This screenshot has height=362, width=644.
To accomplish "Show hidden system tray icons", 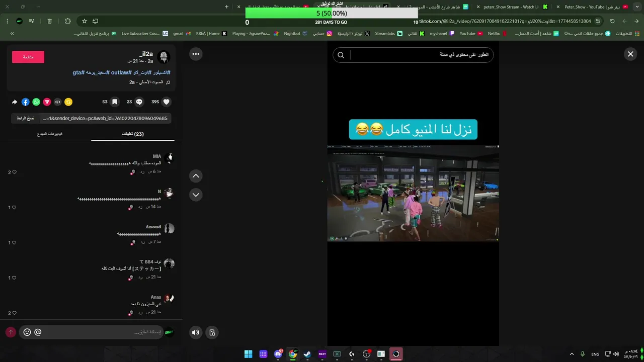I will (572, 354).
